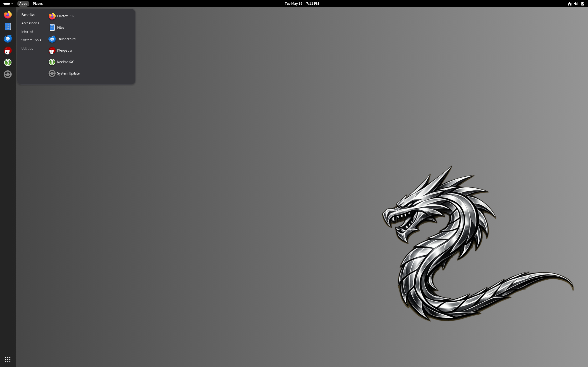Open the network status icon in top bar

pos(569,4)
